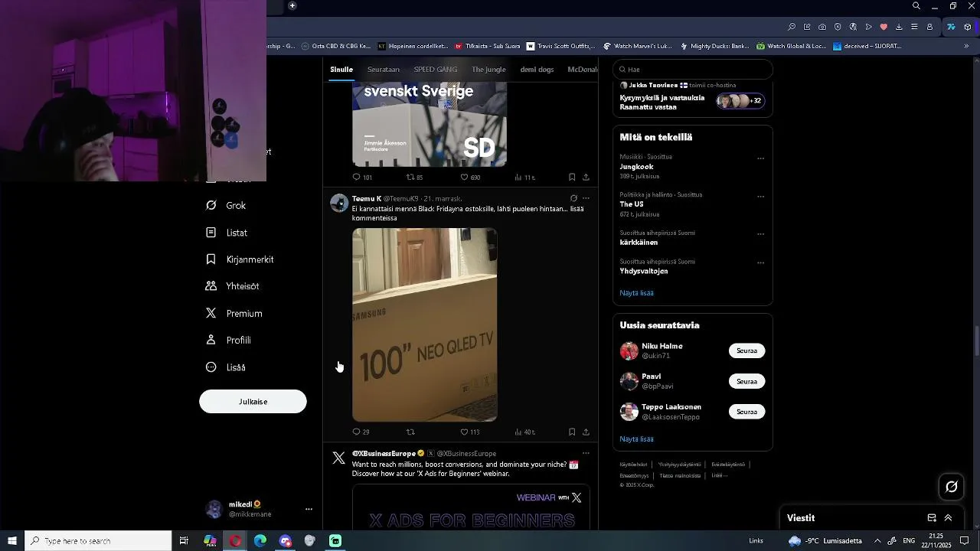Switch to SPEED GANG tab
This screenshot has width=980, height=551.
point(436,70)
